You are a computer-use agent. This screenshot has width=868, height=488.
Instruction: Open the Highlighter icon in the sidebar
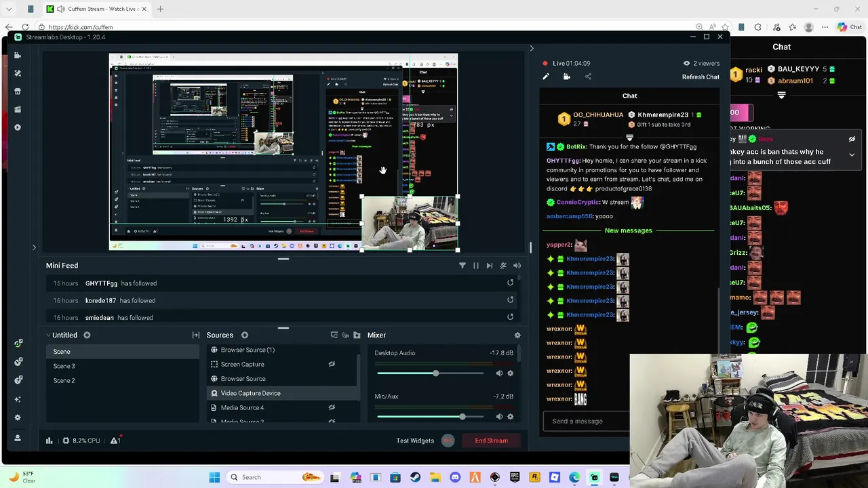(18, 109)
